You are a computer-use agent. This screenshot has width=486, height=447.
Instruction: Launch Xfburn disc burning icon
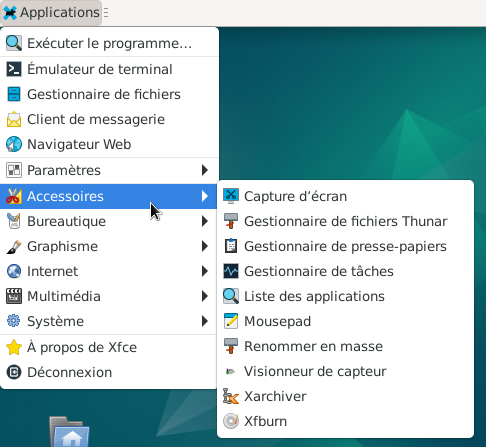231,421
